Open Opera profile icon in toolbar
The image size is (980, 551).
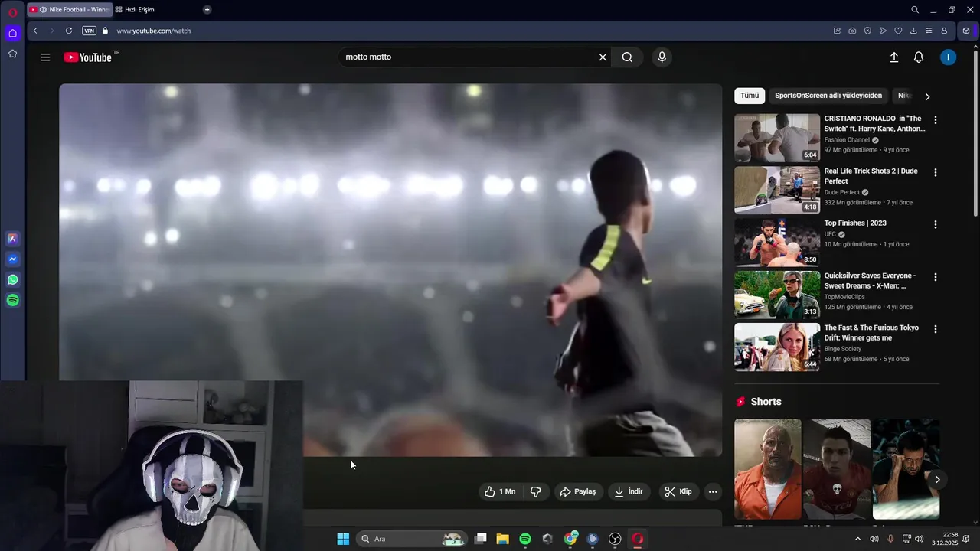[944, 31]
